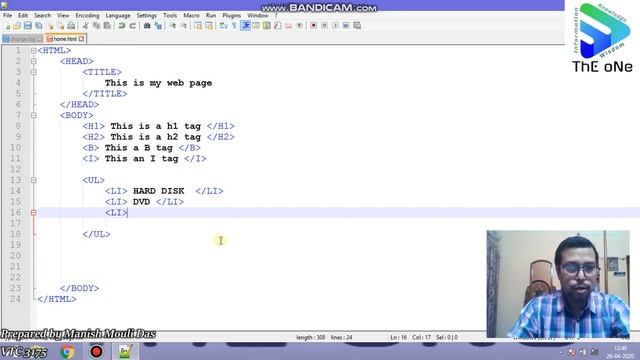Switch to the change.log tab
640x360 pixels.
point(22,39)
